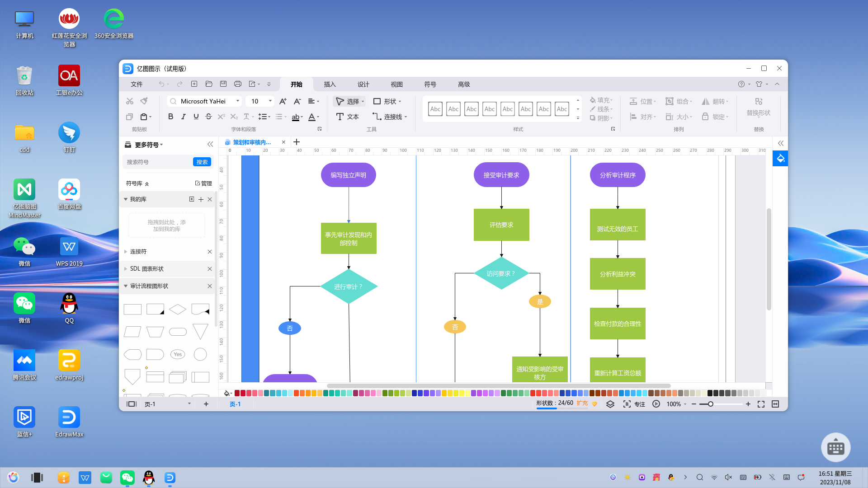Click the 符号 menu tab

[x=430, y=84]
